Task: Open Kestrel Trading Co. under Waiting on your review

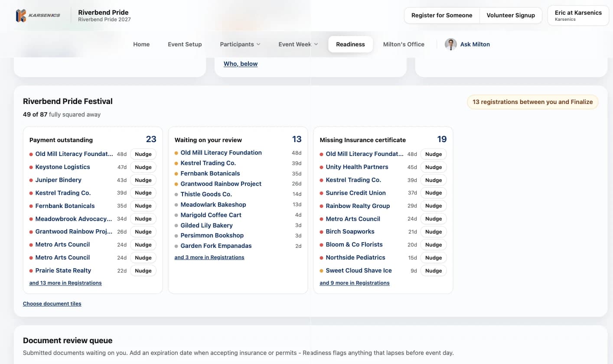Action: (x=208, y=163)
